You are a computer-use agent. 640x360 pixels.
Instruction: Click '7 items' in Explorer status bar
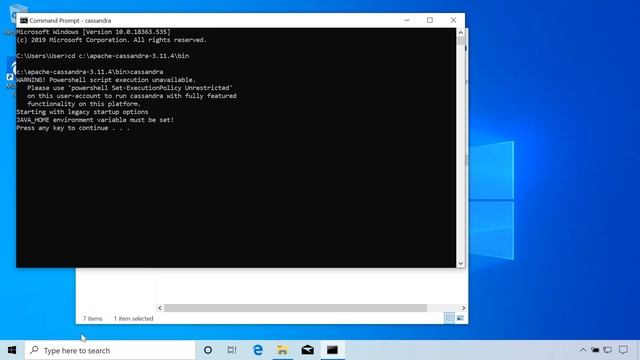tap(92, 318)
